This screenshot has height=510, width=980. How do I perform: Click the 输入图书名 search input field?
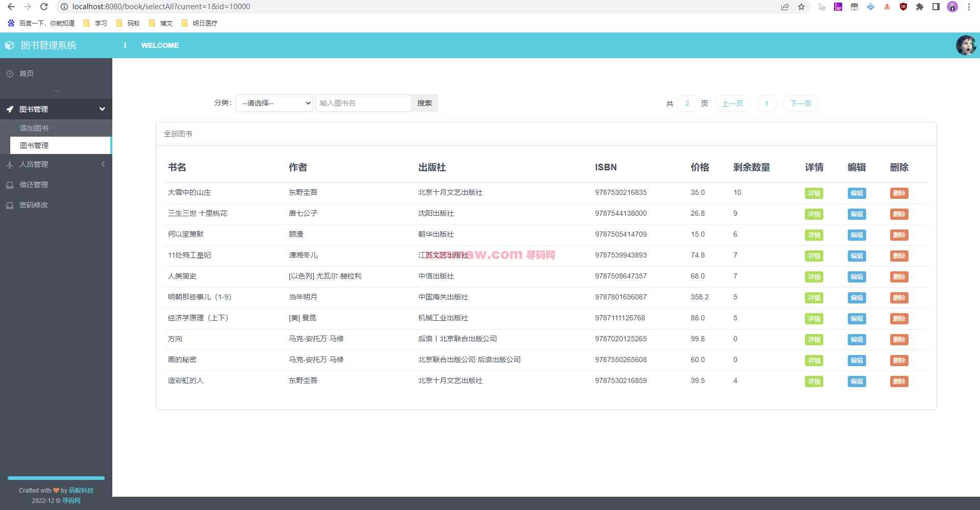[x=362, y=103]
